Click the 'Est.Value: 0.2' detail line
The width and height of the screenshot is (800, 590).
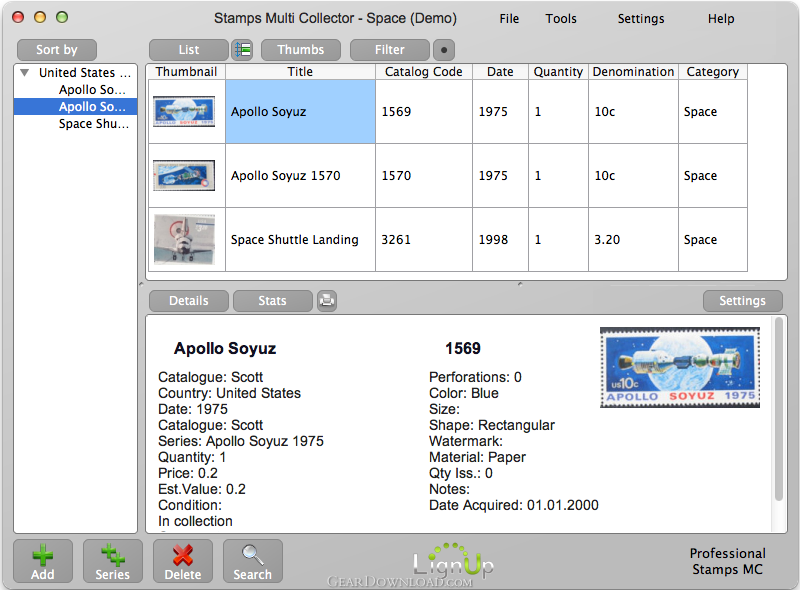pyautogui.click(x=202, y=489)
